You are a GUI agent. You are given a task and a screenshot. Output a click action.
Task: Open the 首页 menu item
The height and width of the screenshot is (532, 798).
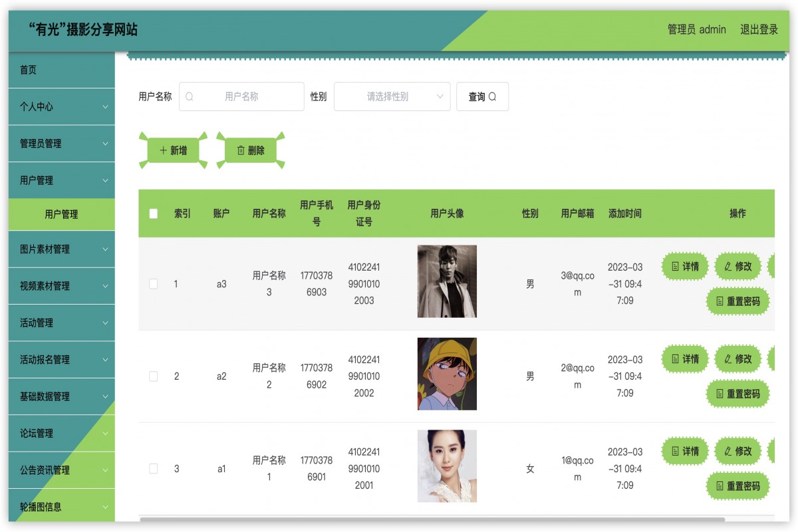pos(61,70)
